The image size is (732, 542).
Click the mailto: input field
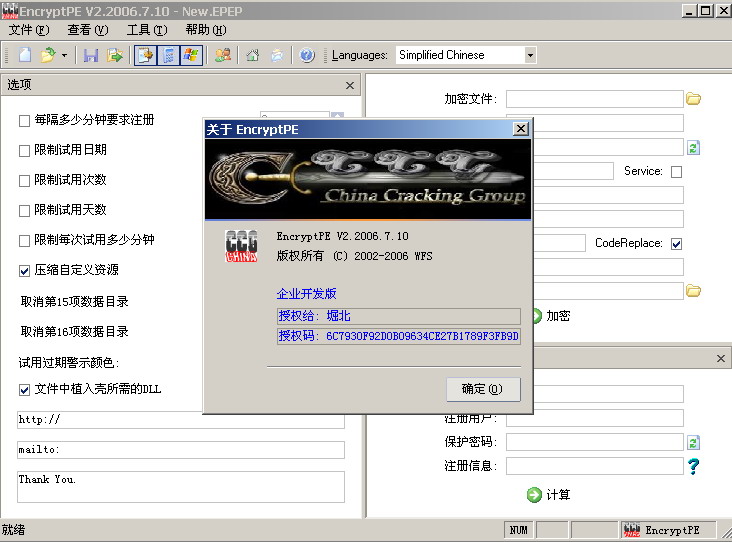coord(181,450)
